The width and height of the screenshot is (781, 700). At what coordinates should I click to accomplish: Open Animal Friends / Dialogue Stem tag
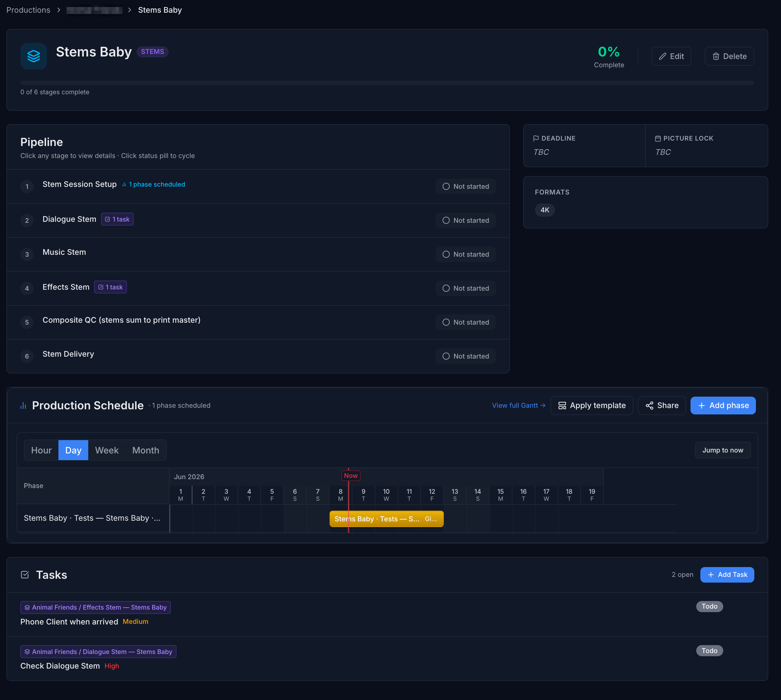pyautogui.click(x=98, y=651)
